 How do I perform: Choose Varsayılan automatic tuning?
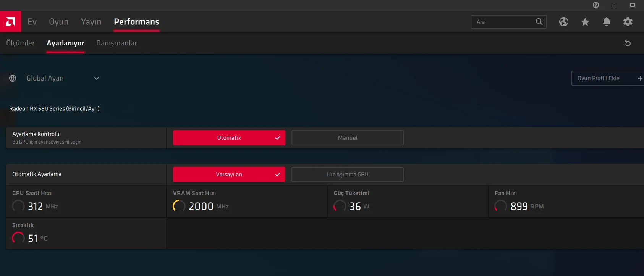(229, 174)
